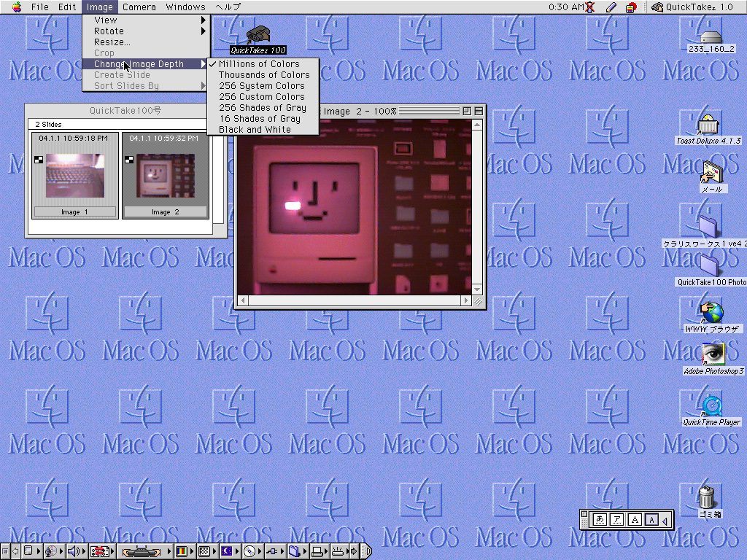Click the moon energy saver strip icon
Screen dimensions: 747x560
tap(226, 551)
